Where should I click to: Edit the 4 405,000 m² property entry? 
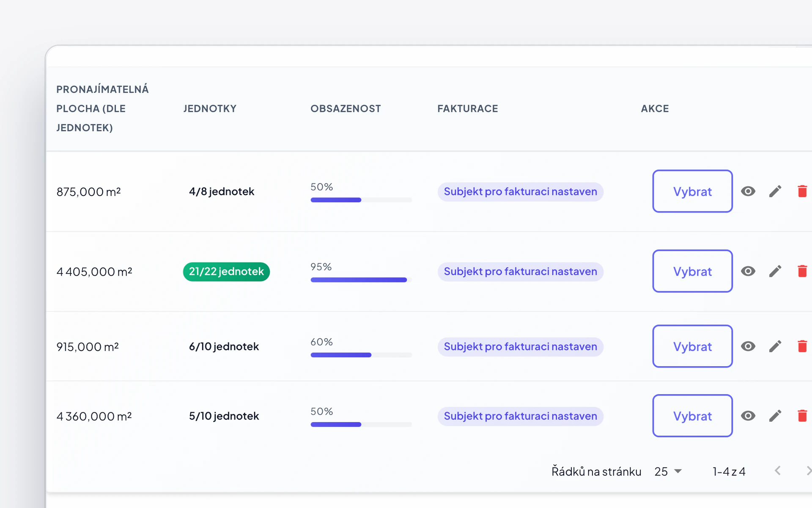(x=775, y=271)
